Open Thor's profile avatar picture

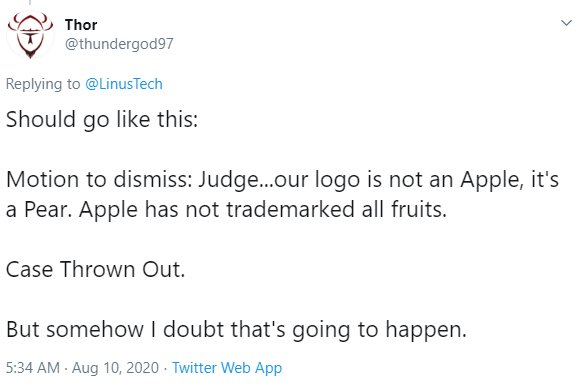coord(30,35)
